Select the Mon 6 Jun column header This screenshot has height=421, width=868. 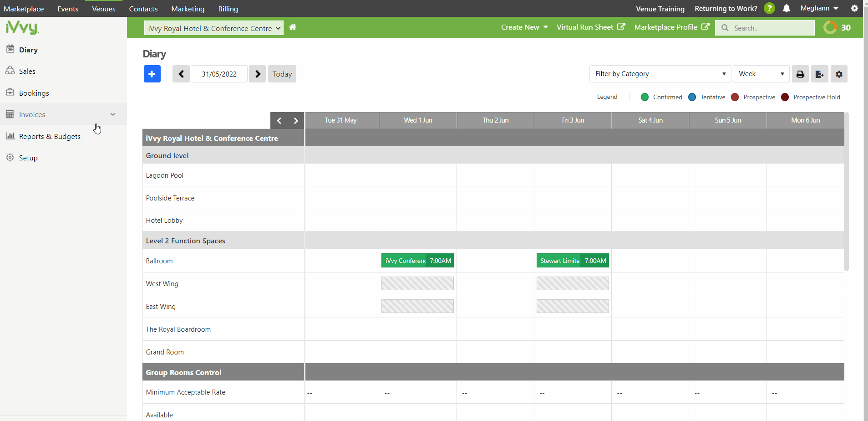[805, 120]
